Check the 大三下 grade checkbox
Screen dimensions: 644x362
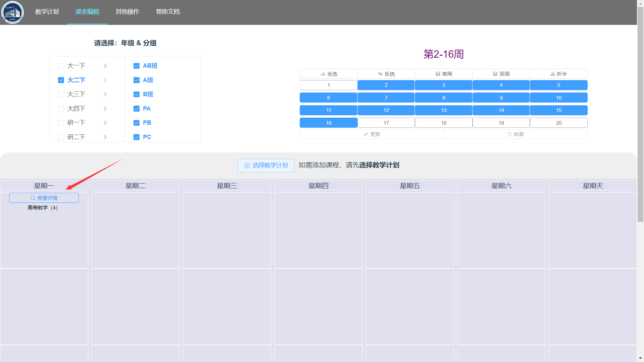(x=61, y=94)
